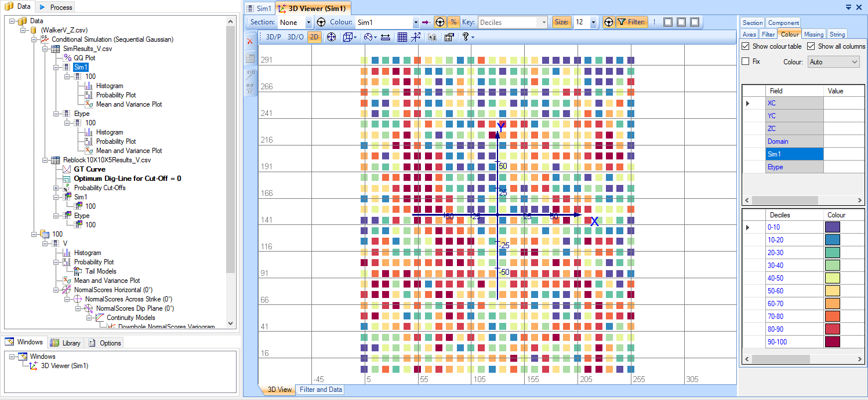
Task: Click the percent colour scale button
Action: 454,22
